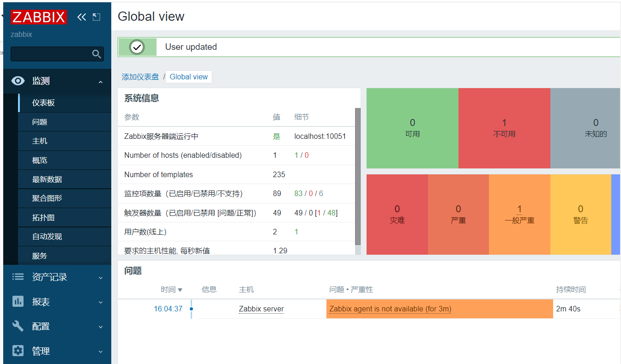Expand the 配置 menu section
This screenshot has width=621, height=364.
tap(101, 327)
